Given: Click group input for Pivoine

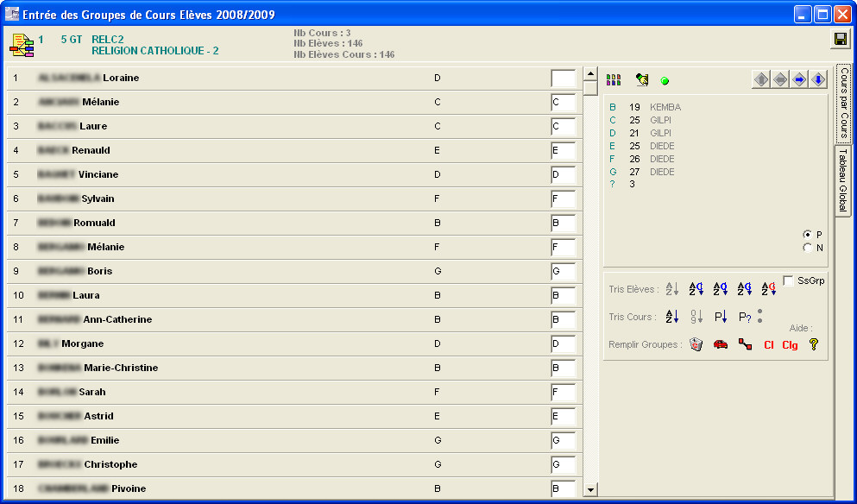Looking at the screenshot, I should (x=563, y=488).
